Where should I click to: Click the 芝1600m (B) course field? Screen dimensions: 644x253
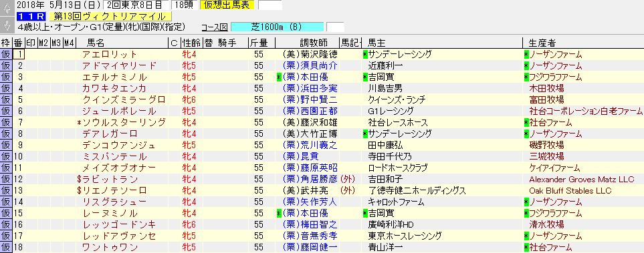(278, 27)
